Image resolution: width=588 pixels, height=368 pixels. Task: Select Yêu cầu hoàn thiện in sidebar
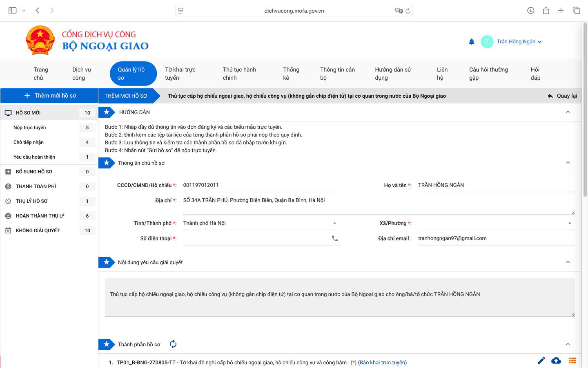click(34, 157)
